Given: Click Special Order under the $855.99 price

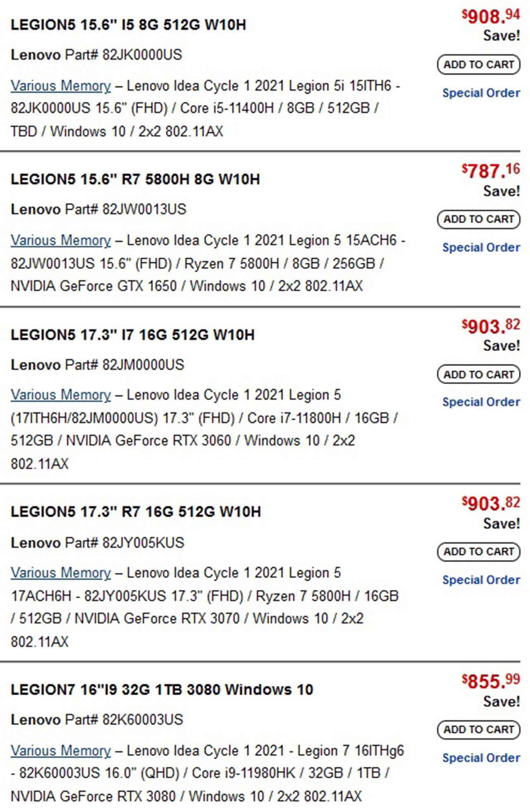Looking at the screenshot, I should [481, 758].
